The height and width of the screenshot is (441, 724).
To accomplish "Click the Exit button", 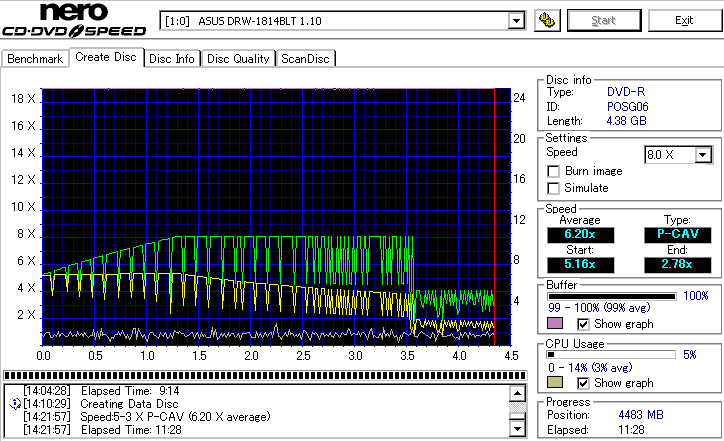I will [684, 20].
